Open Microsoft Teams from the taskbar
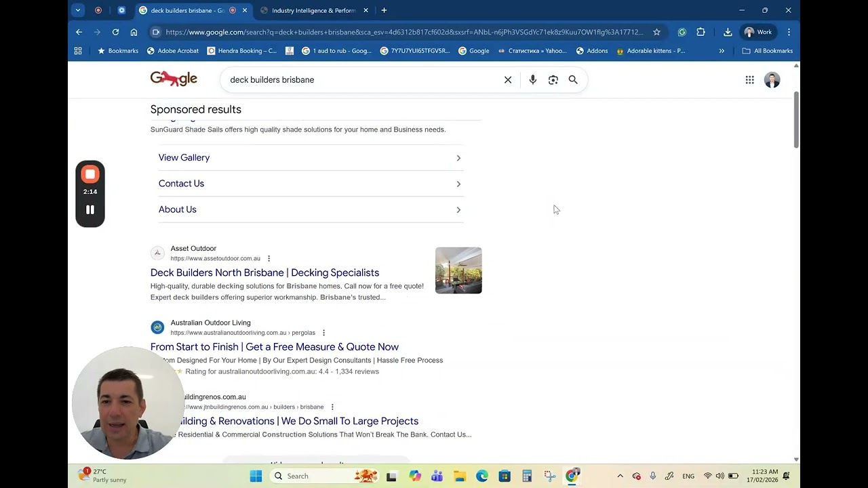868x488 pixels. (x=437, y=476)
